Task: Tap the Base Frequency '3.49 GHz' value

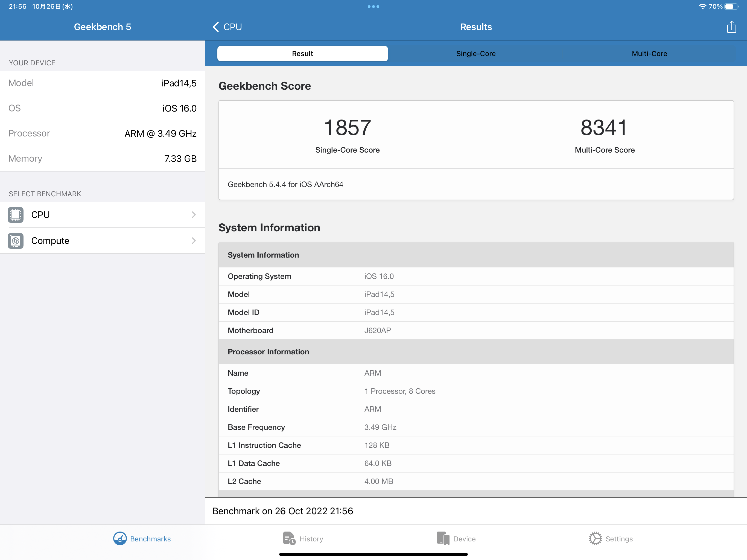Action: click(x=380, y=427)
